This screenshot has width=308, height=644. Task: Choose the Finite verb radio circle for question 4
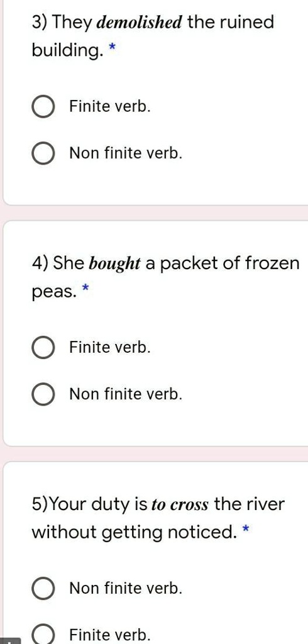click(43, 348)
